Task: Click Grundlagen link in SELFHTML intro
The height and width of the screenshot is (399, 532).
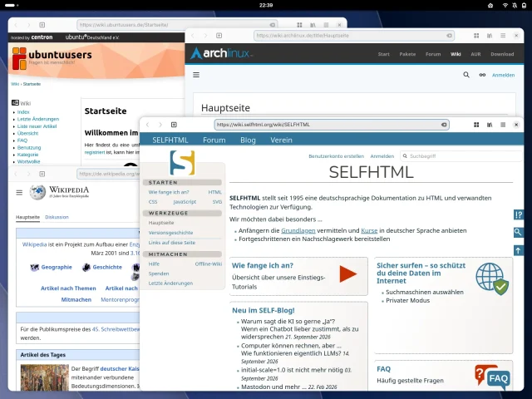Action: click(x=298, y=231)
